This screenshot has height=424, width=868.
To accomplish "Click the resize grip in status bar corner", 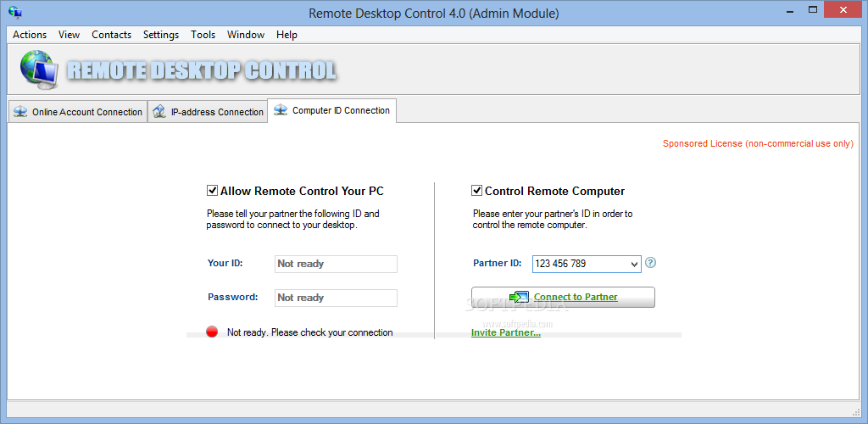I will tap(855, 411).
